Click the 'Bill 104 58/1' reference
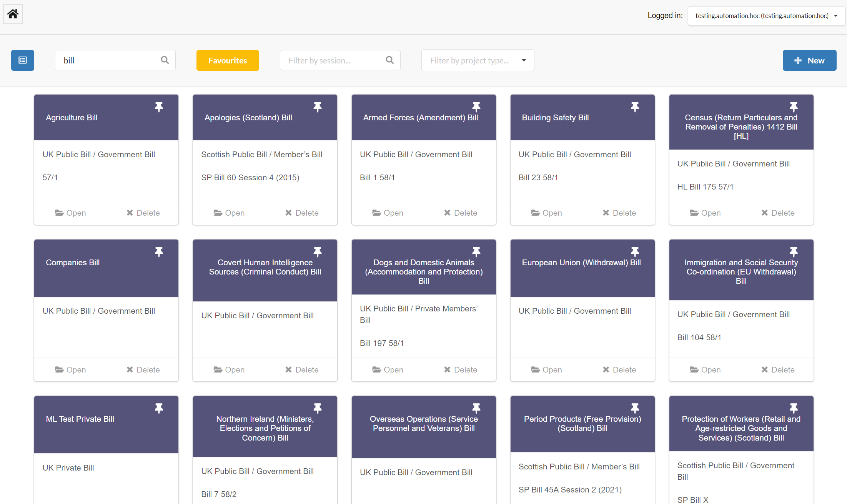 699,338
